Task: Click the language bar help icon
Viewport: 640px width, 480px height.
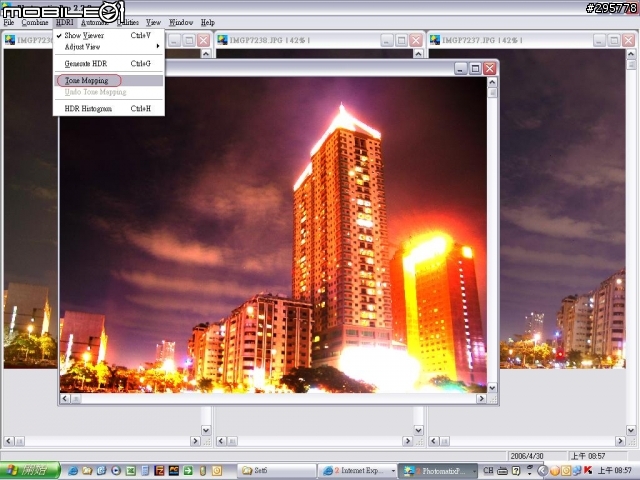Action: tap(516, 471)
